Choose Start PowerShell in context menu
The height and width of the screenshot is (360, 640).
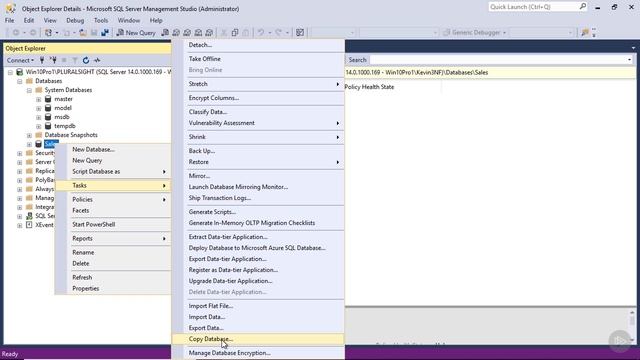point(113,224)
